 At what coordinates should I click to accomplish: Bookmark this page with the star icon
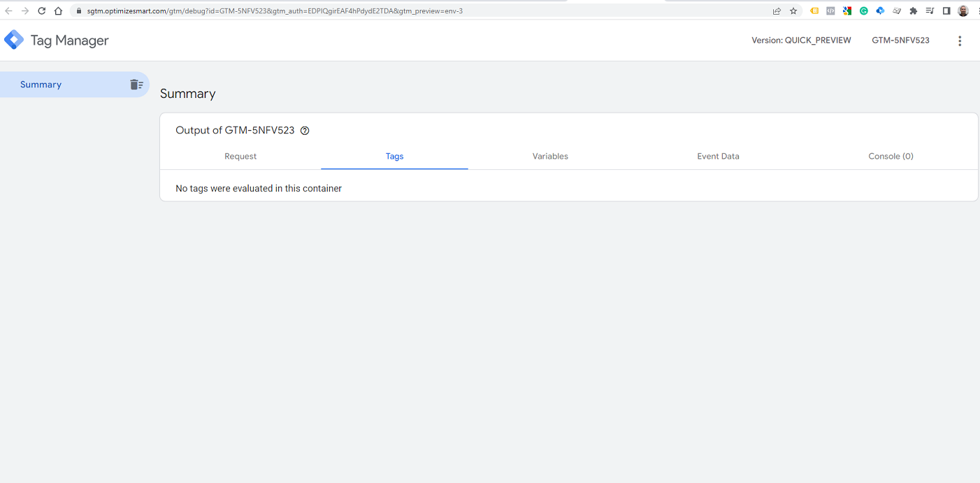click(793, 11)
